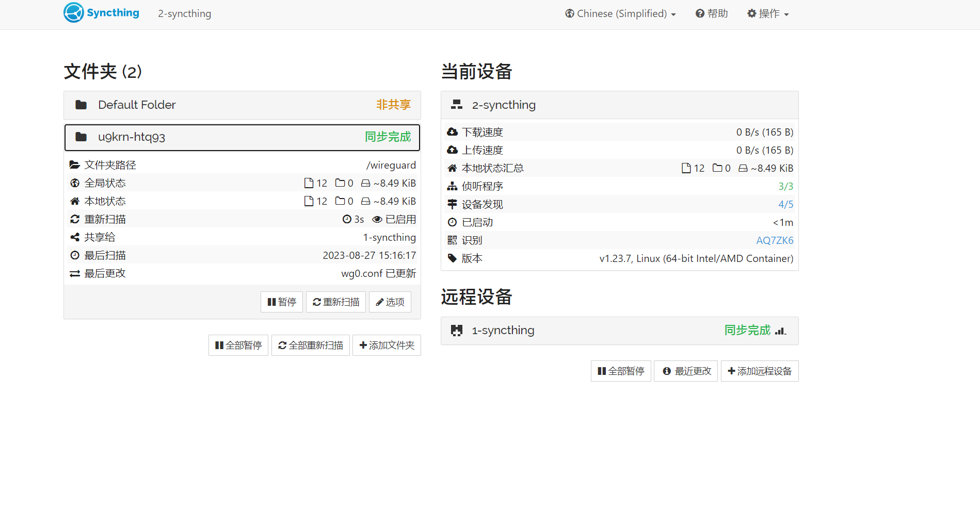Click the eye icon next to 已启用

[377, 220]
